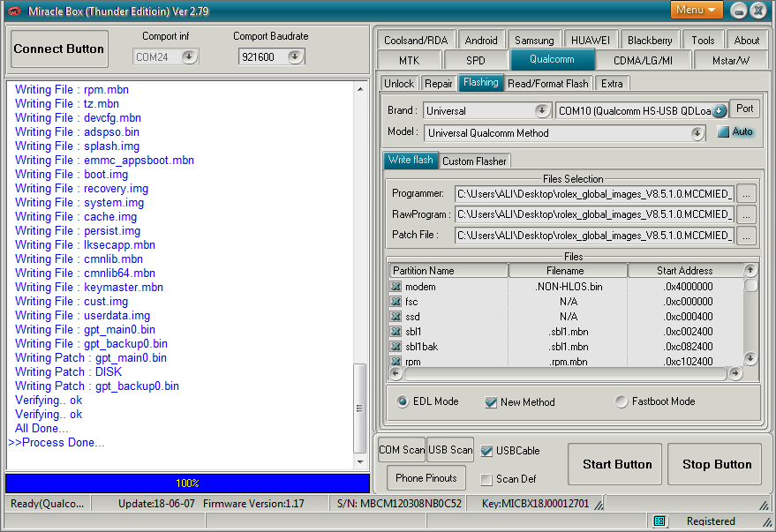Viewport: 776px width, 532px height.
Task: Switch to the HUAWEI tab
Action: [590, 40]
